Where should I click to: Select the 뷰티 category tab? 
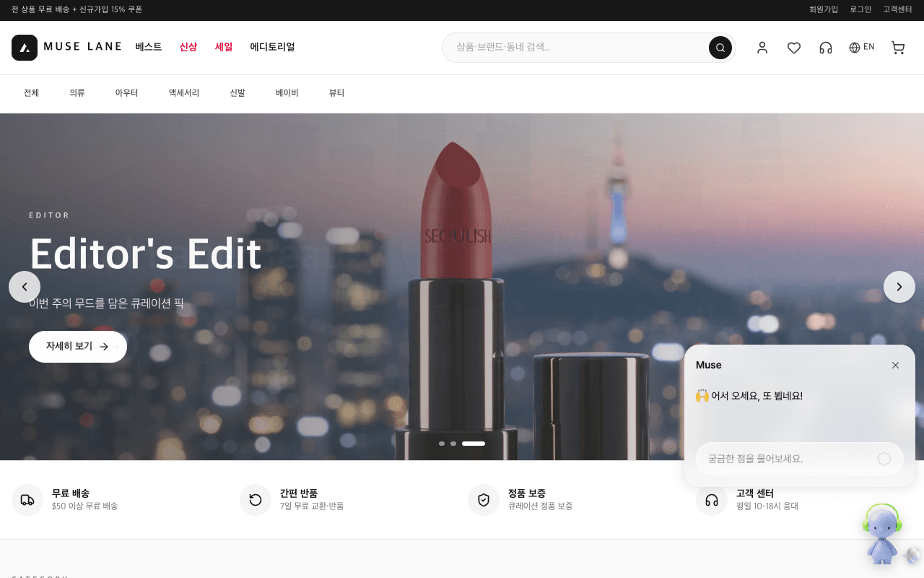[x=337, y=93]
